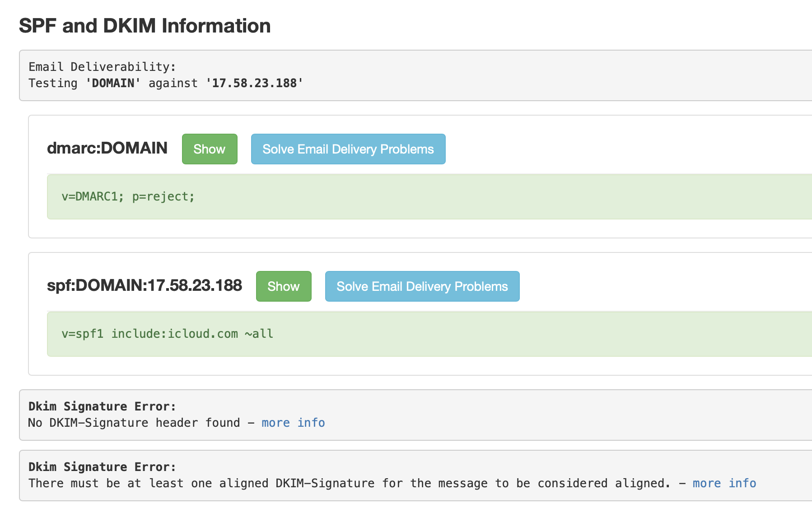Click p=reject in the DMARC record
Viewport: 812px width, 513px height.
click(x=163, y=196)
